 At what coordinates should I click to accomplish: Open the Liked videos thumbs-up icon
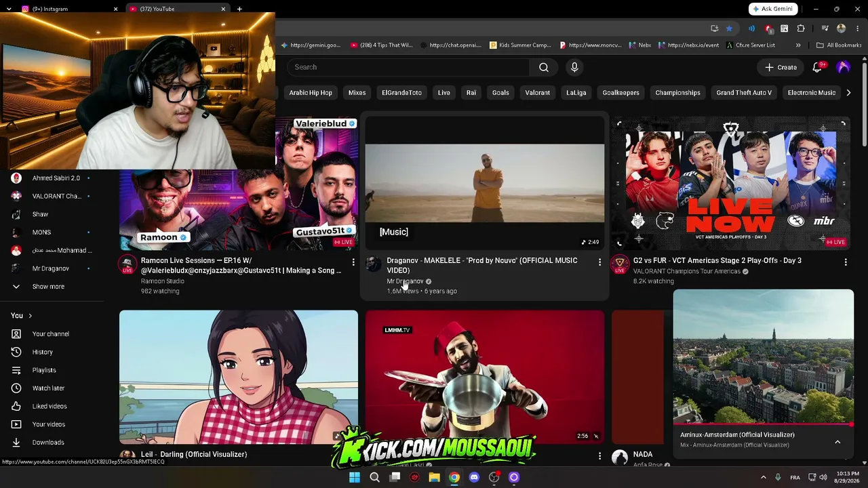click(16, 406)
